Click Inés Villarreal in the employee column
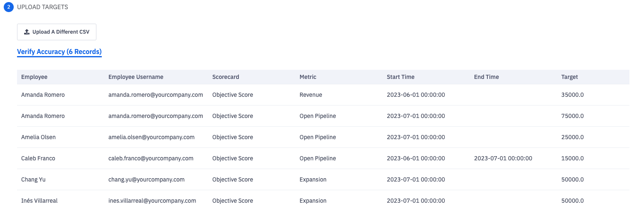The width and height of the screenshot is (644, 211). [39, 201]
